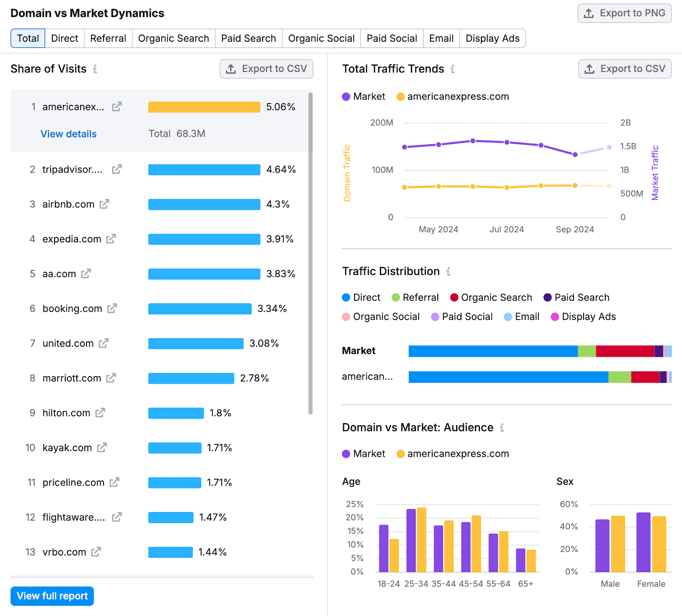Screen dimensions: 682x616
Task: Open kayak.com external link icon
Action: tap(102, 447)
